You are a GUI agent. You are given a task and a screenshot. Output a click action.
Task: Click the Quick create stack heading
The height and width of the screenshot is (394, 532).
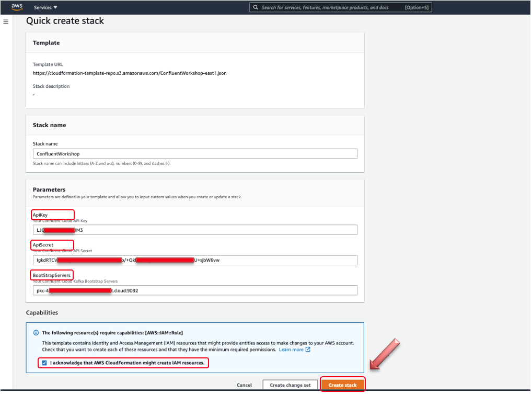click(x=65, y=21)
